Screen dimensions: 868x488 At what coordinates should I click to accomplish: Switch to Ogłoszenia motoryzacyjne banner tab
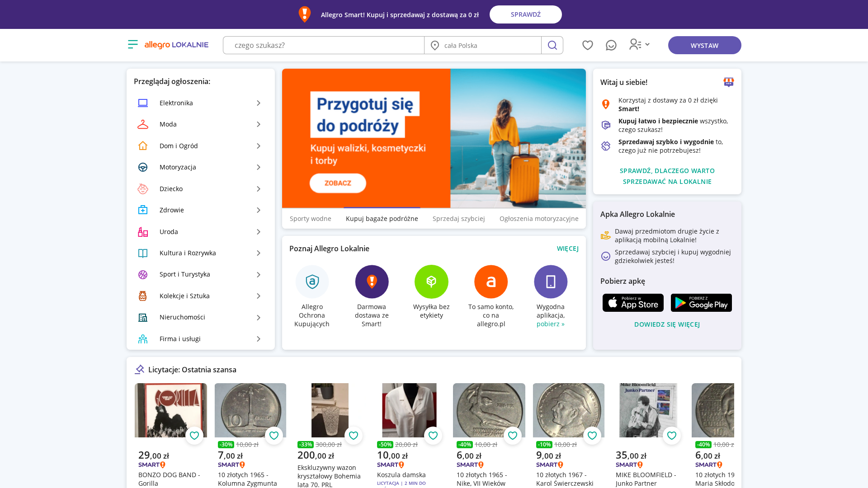[539, 219]
